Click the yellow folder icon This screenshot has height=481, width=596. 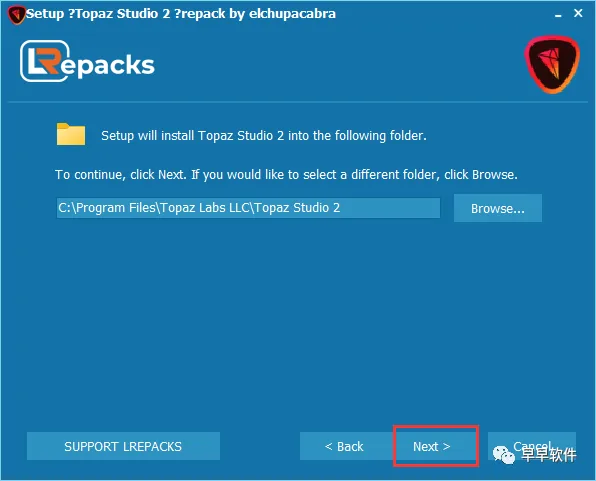tap(71, 134)
